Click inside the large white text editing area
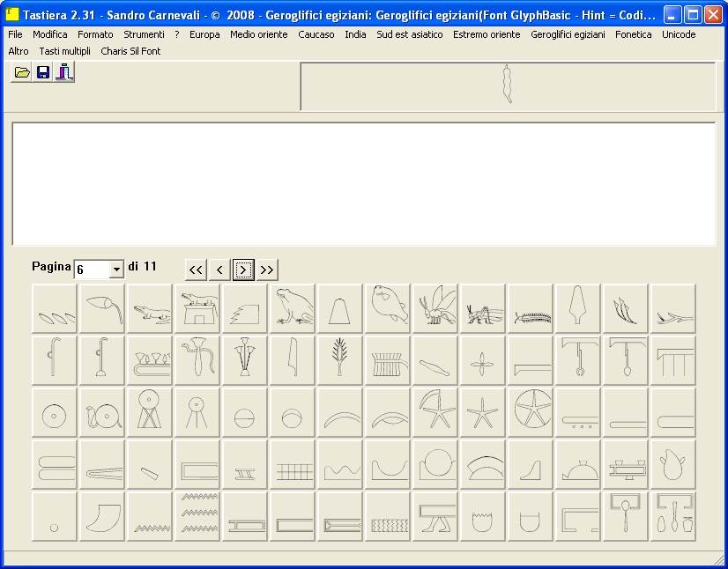The width and height of the screenshot is (728, 569). pyautogui.click(x=364, y=184)
